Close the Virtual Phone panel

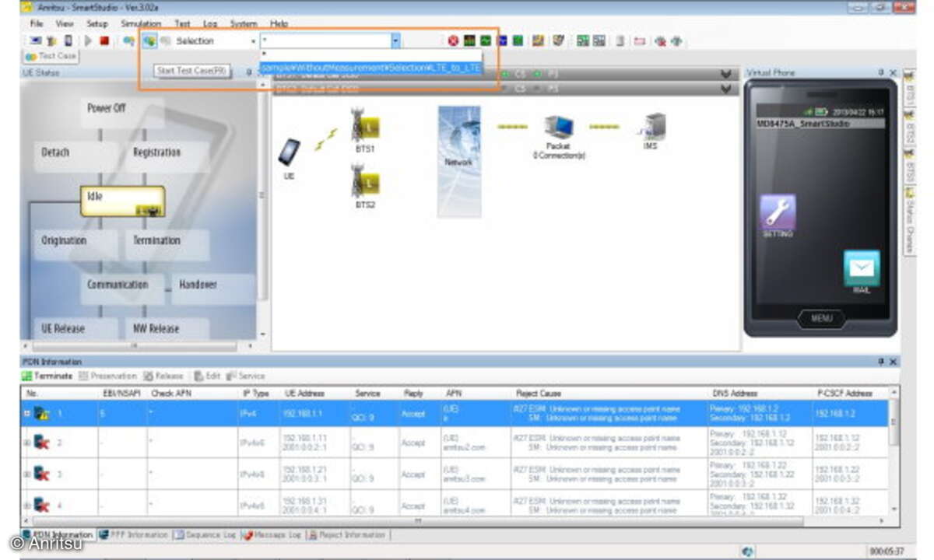click(892, 73)
